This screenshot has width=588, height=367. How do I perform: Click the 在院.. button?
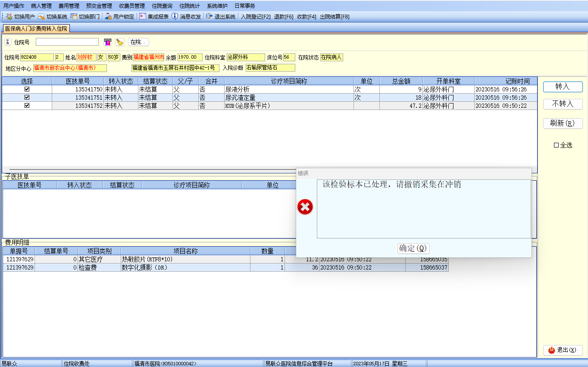[x=138, y=42]
